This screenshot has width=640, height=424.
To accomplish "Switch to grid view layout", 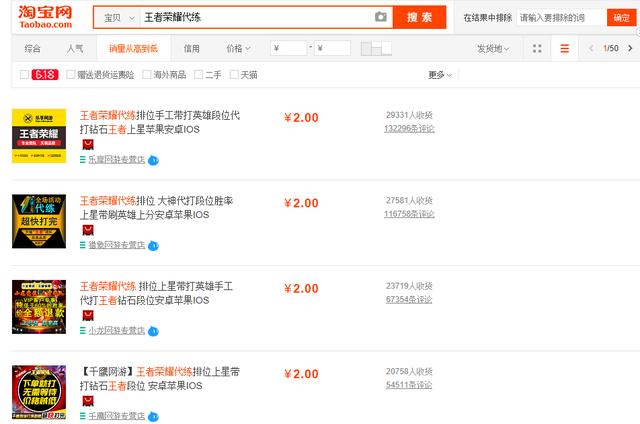I will coord(537,49).
